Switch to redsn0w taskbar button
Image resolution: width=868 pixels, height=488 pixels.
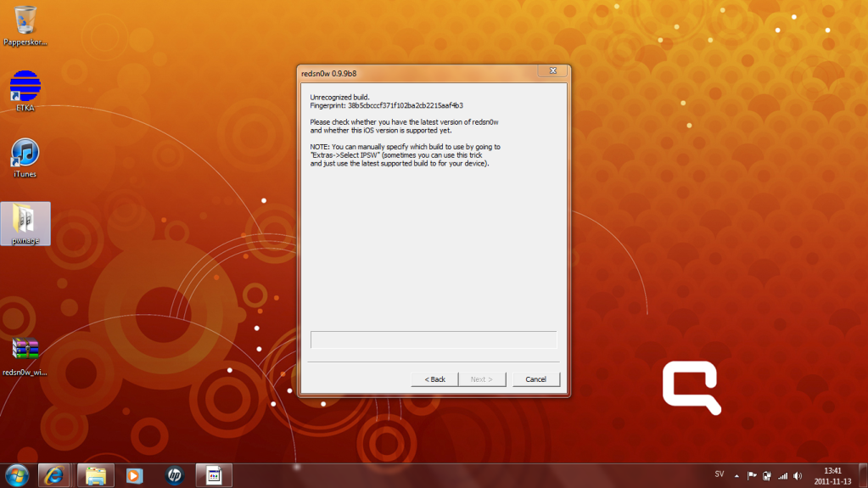[214, 476]
